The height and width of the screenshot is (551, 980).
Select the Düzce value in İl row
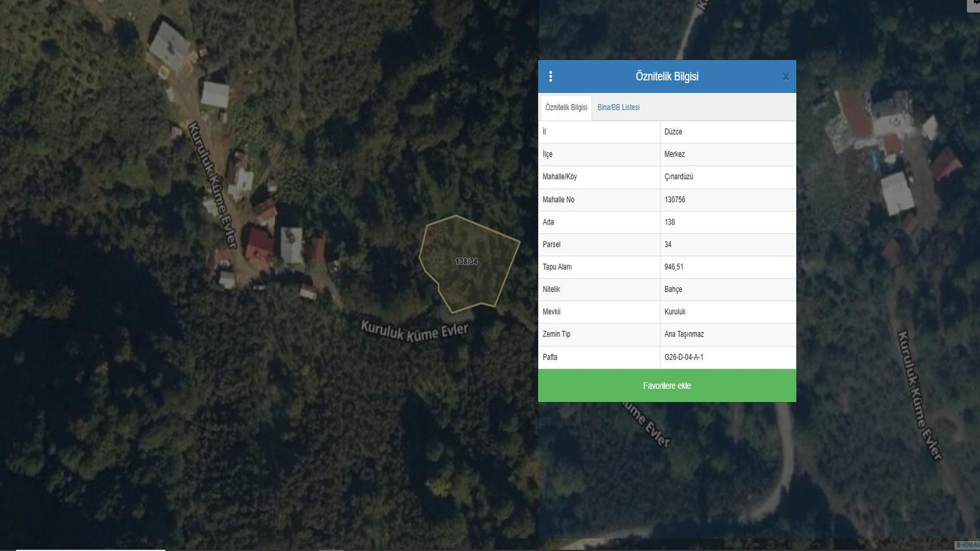tap(673, 132)
